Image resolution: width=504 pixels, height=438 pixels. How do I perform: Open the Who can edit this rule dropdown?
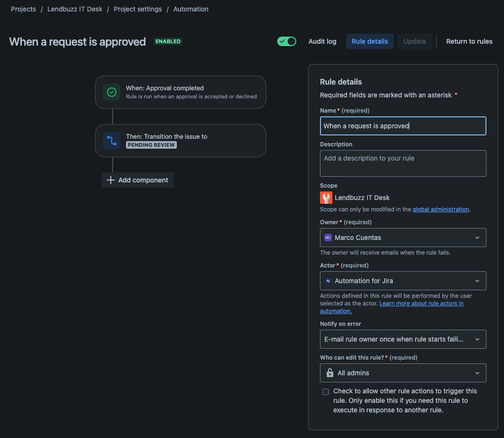[x=403, y=373]
